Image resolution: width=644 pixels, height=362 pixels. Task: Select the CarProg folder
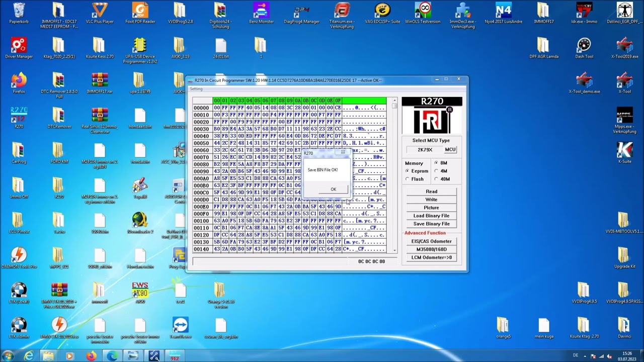point(19,153)
